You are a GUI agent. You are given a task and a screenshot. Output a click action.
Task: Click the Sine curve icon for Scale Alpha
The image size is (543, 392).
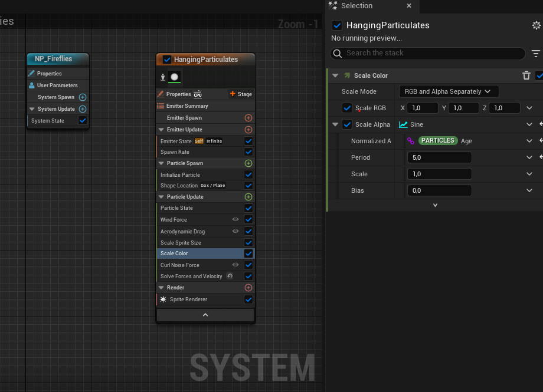[x=403, y=124]
